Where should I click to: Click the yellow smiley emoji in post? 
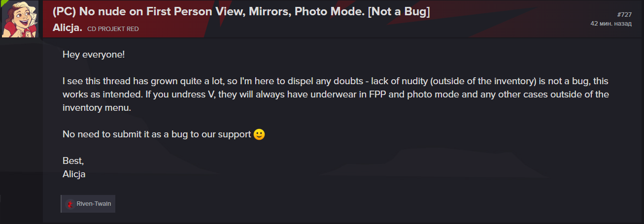[x=259, y=134]
